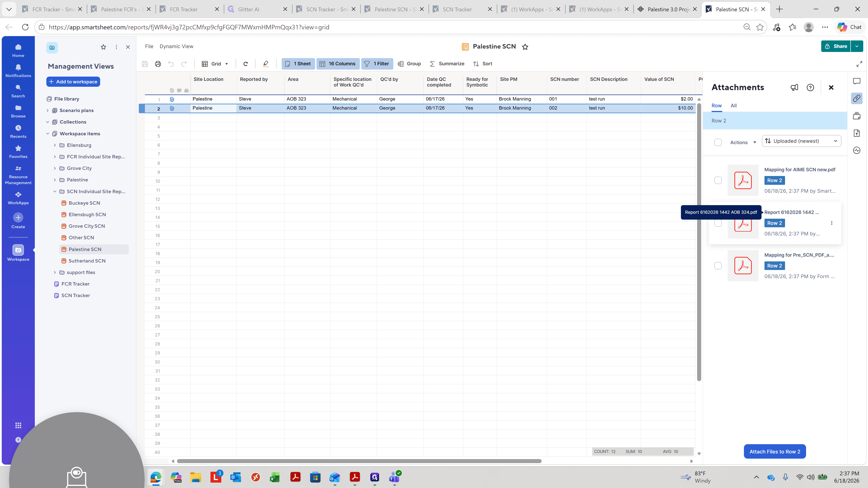Open more options for Report 6162026 attachment
This screenshot has height=488, width=868.
tap(832, 223)
